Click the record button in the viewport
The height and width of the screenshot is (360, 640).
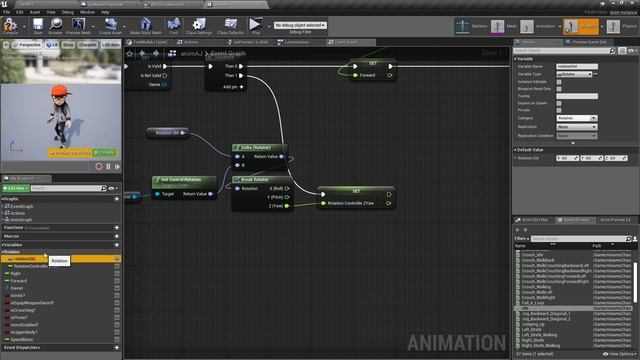tap(99, 167)
